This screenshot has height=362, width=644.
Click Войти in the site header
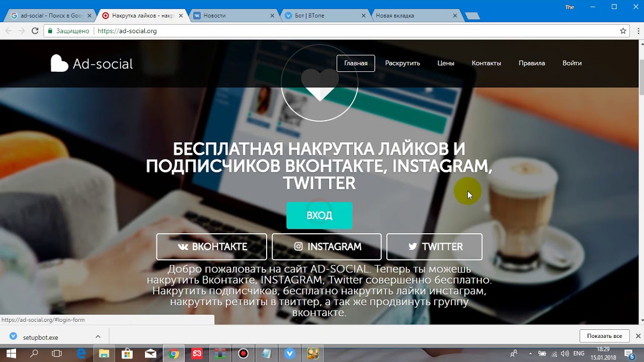point(572,63)
